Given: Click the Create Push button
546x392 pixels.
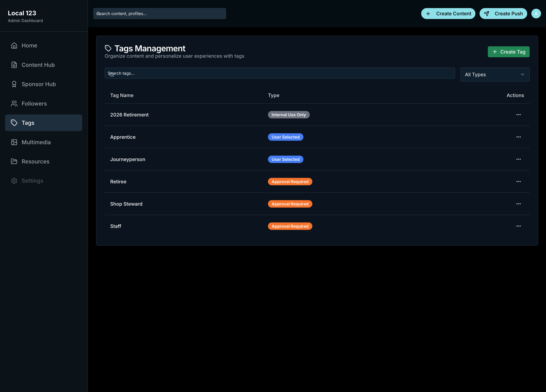Looking at the screenshot, I should [x=503, y=14].
